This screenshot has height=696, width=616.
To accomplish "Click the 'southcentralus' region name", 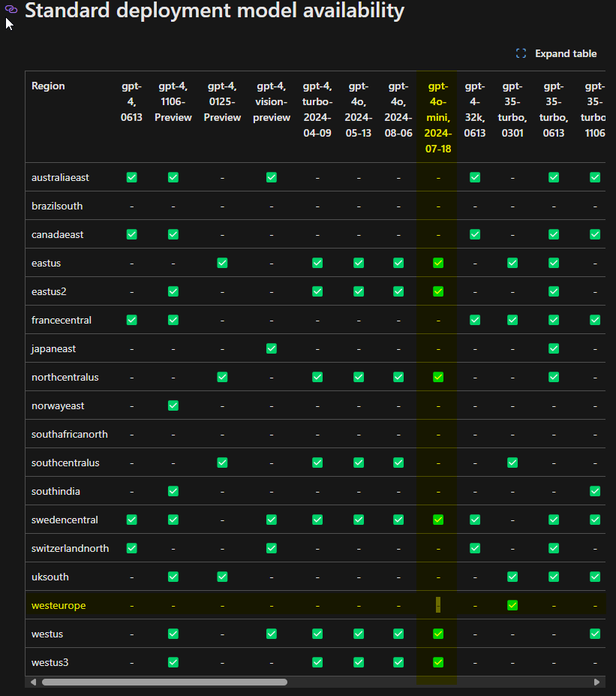I will (65, 463).
